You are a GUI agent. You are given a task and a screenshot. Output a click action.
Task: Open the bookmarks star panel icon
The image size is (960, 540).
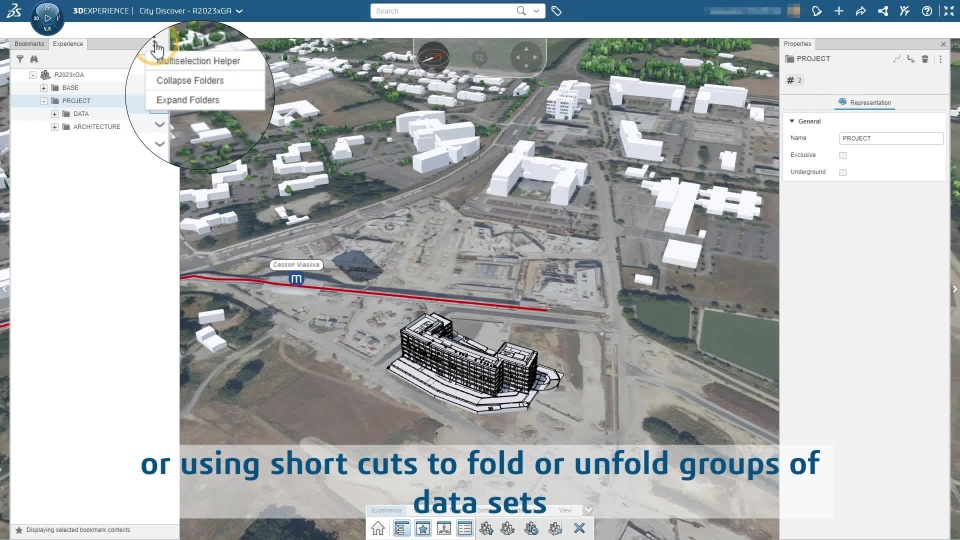[422, 528]
